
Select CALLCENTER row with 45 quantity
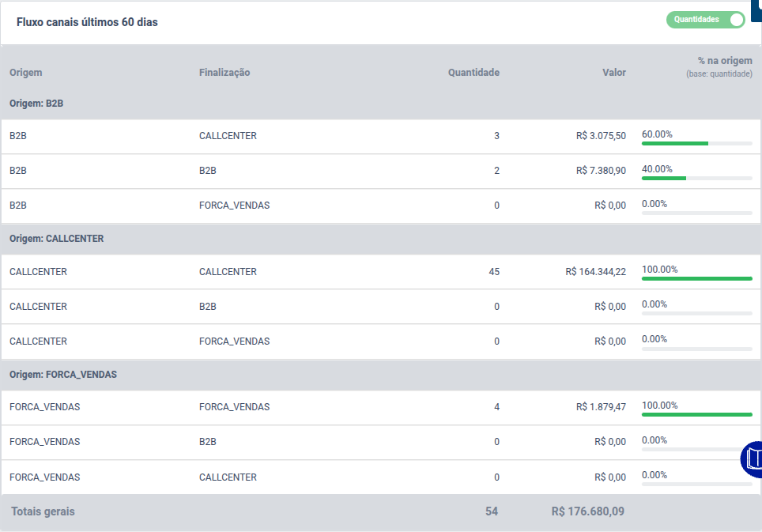point(381,272)
